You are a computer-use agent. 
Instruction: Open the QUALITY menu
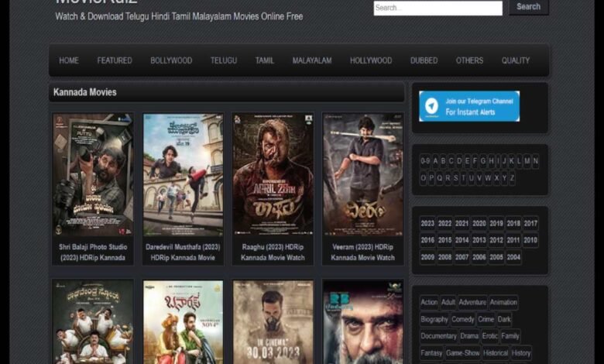(x=516, y=60)
